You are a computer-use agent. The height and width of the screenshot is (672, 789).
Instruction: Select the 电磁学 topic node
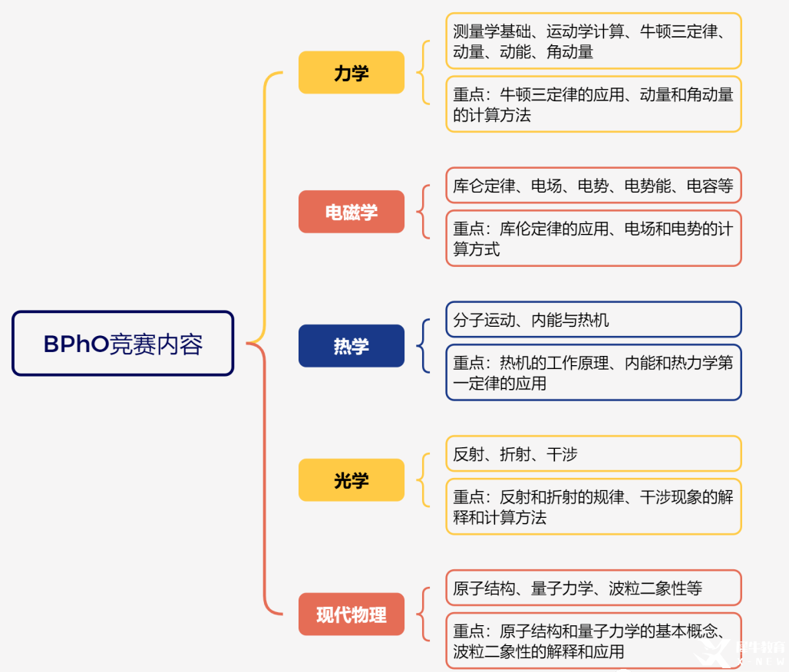coord(351,212)
